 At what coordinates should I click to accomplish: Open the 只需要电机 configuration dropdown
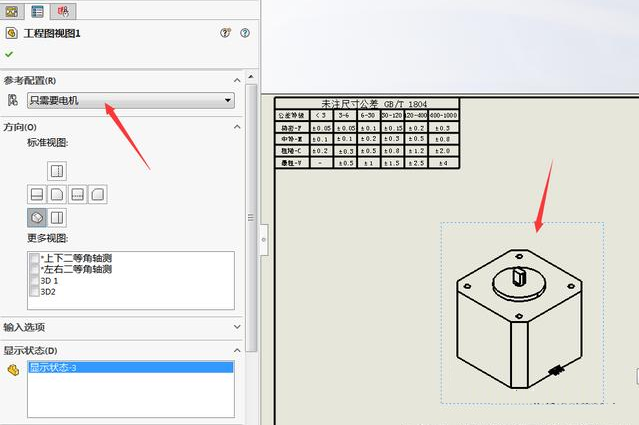tap(131, 100)
